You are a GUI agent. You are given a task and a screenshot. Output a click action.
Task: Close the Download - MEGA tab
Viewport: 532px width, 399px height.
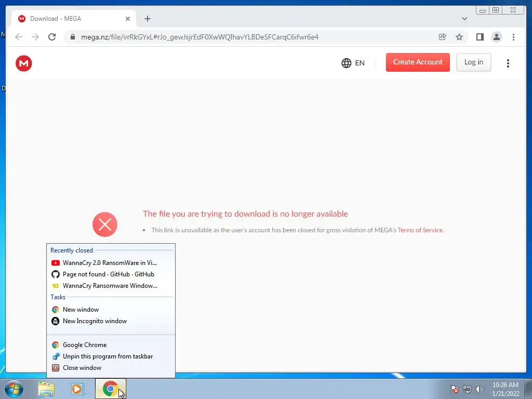pos(128,19)
